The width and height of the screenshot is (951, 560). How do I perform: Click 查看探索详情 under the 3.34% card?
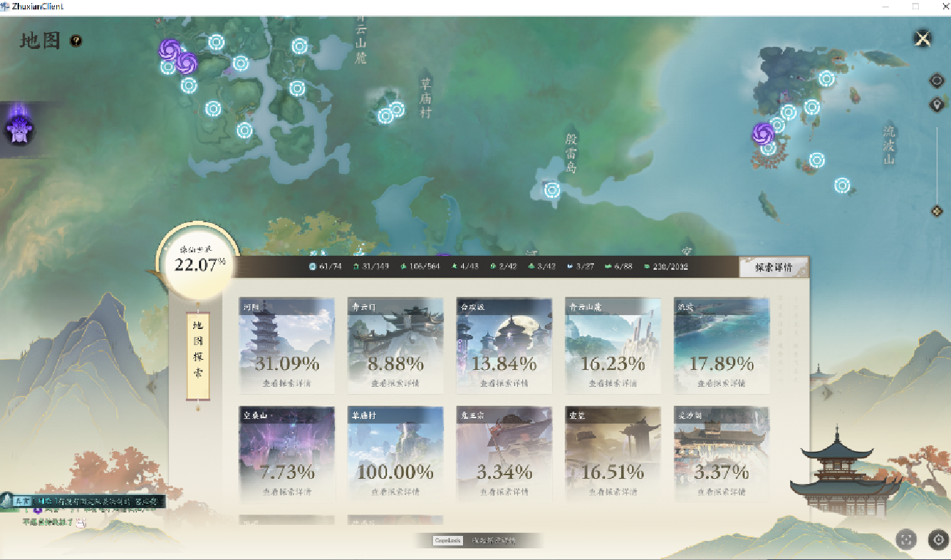tap(504, 492)
